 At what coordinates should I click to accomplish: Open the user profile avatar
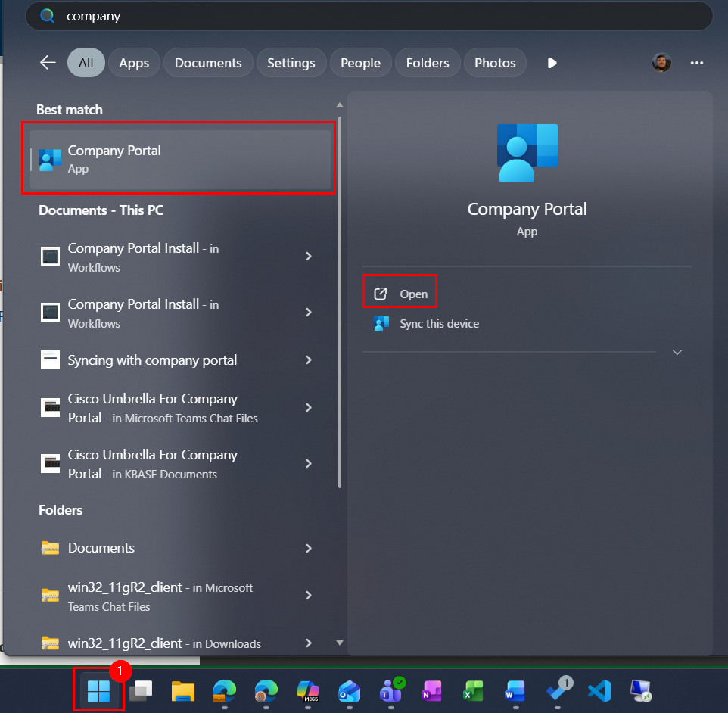661,63
